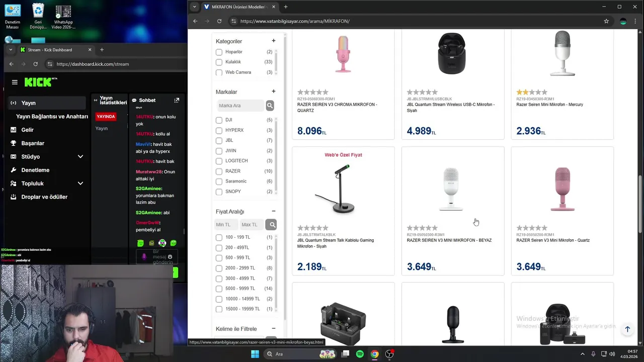Open Google Chrome from the taskbar
Image resolution: width=644 pixels, height=362 pixels.
pyautogui.click(x=374, y=354)
